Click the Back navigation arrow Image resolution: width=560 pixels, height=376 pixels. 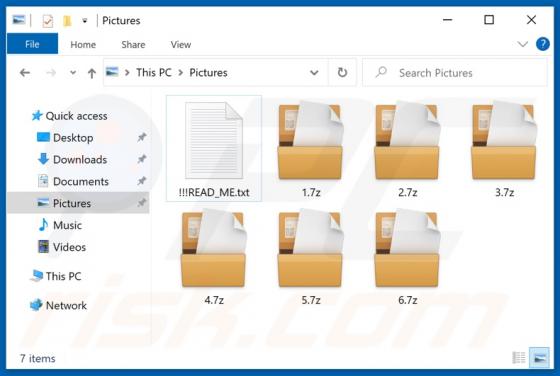25,73
